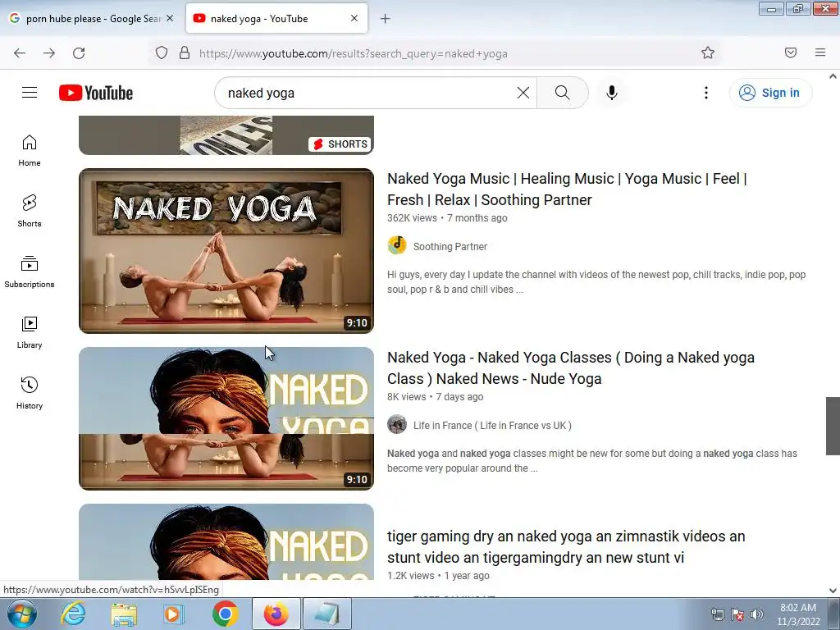This screenshot has width=840, height=630.
Task: Open the 'Healing Music | Yoga Music' video title
Action: (567, 189)
